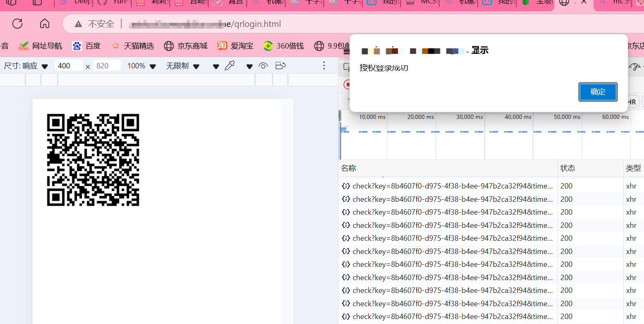Click the 40,000 ms timeline marker
Screen dimensions: 644x324
click(518, 117)
